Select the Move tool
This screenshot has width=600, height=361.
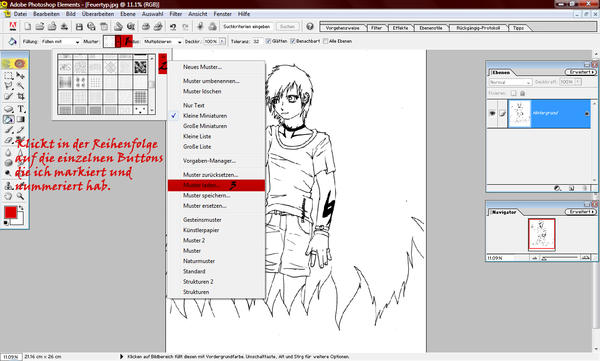click(20, 75)
